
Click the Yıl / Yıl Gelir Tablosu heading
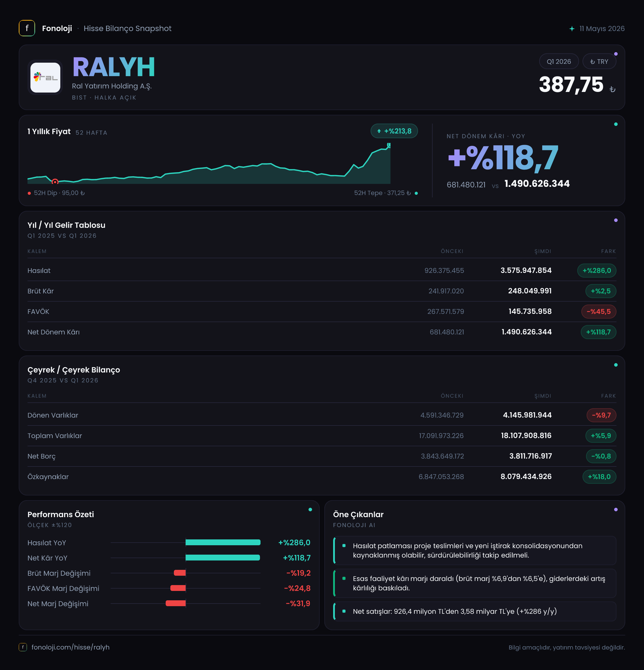click(66, 225)
